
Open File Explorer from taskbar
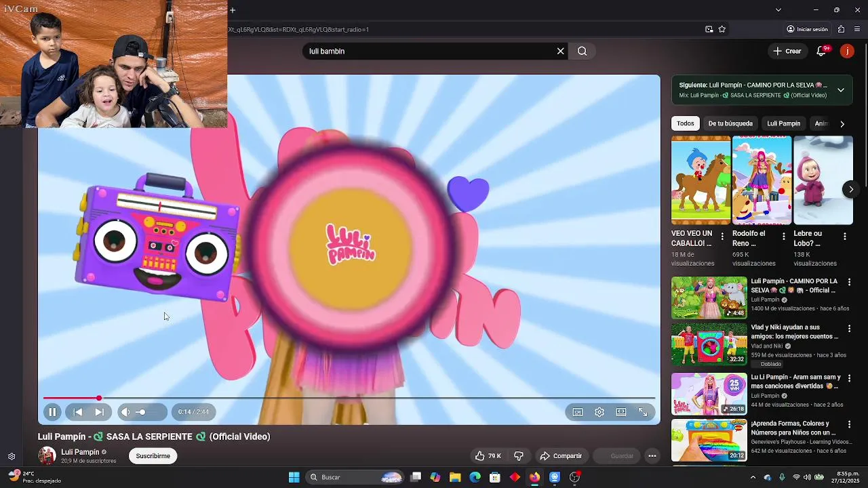pyautogui.click(x=455, y=477)
